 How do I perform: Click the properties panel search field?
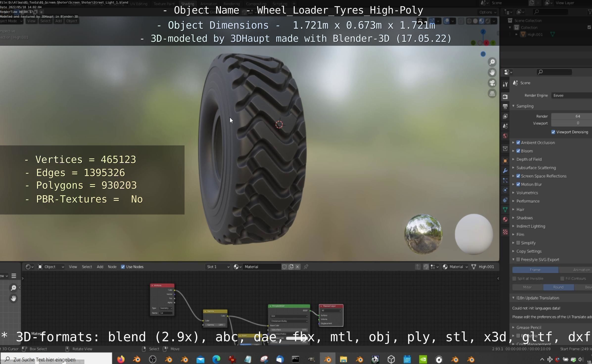(554, 72)
